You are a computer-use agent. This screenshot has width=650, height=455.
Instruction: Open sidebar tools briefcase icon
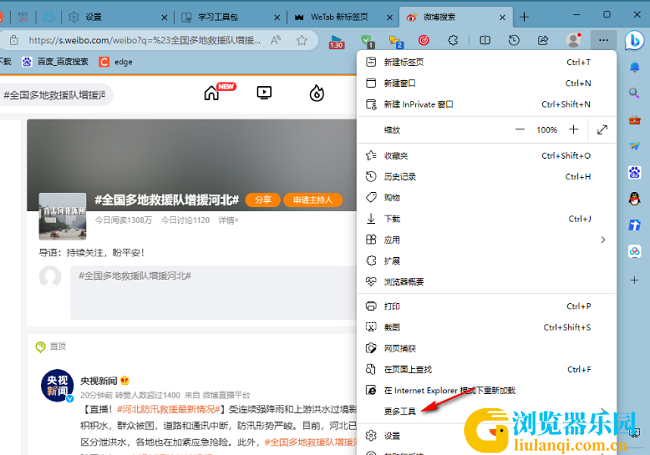coord(634,120)
